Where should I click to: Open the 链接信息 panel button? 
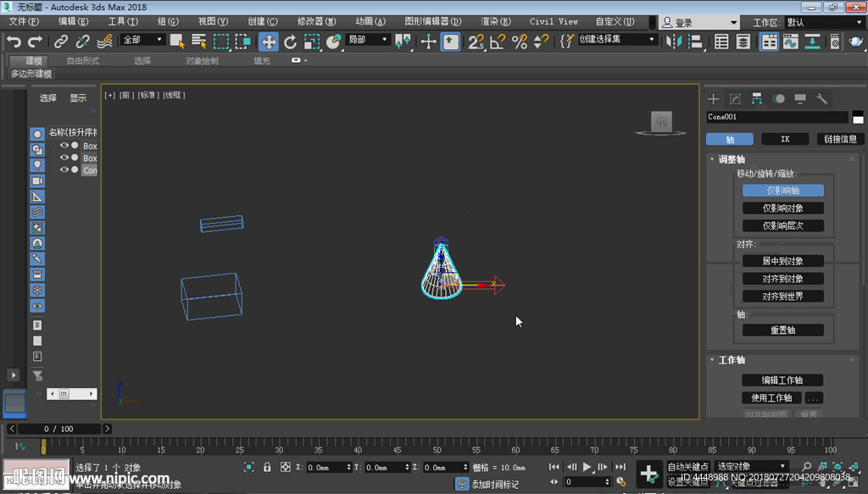tap(840, 139)
